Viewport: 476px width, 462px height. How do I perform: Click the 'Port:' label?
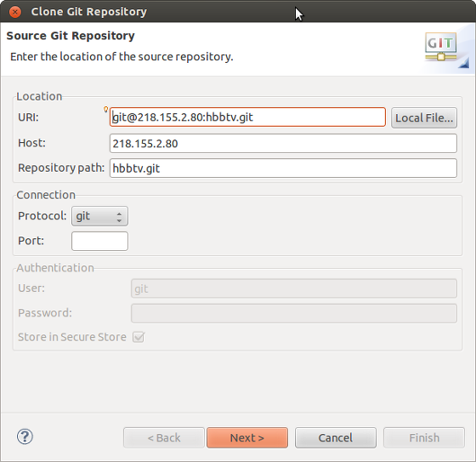pyautogui.click(x=31, y=241)
